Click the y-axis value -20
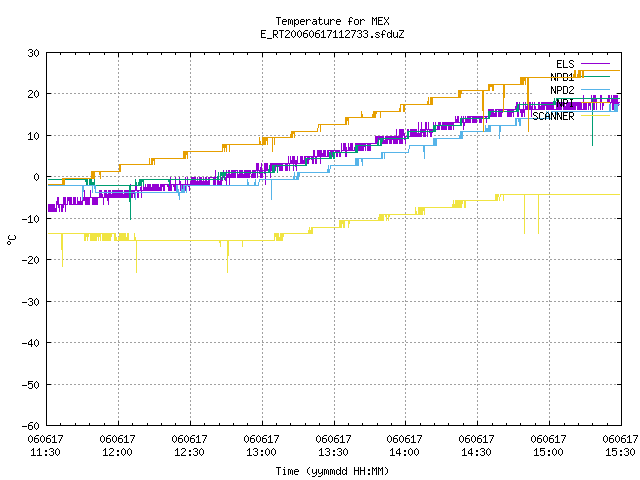 coord(31,260)
